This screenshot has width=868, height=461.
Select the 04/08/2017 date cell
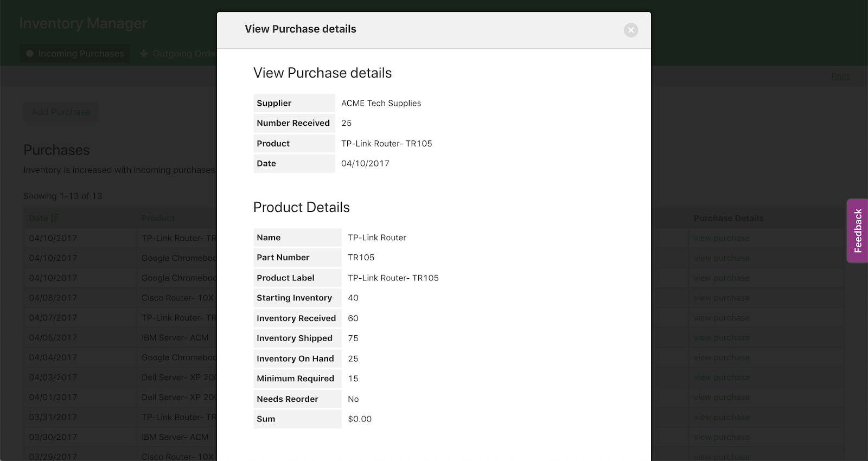click(53, 298)
